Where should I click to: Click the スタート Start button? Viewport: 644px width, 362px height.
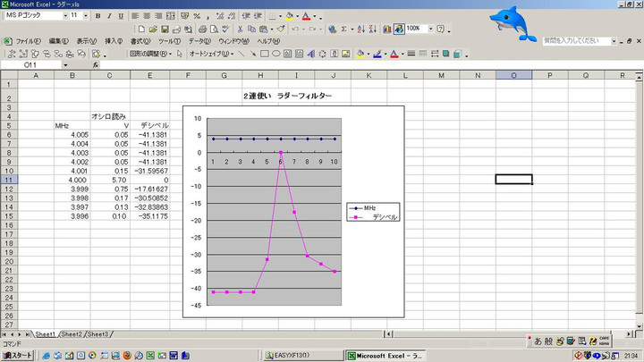(x=17, y=355)
